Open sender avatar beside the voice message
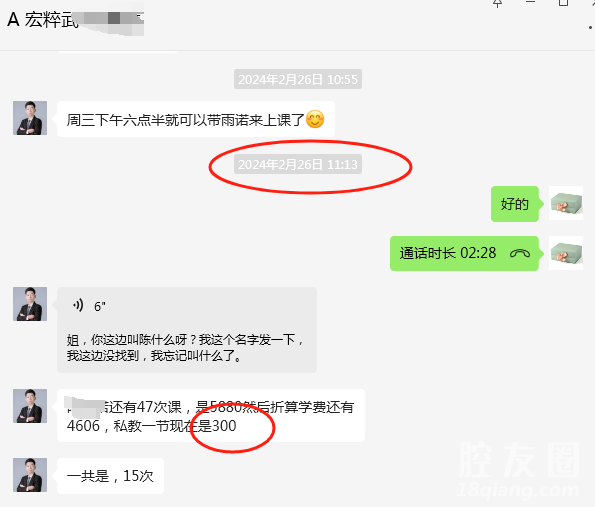 (x=30, y=304)
